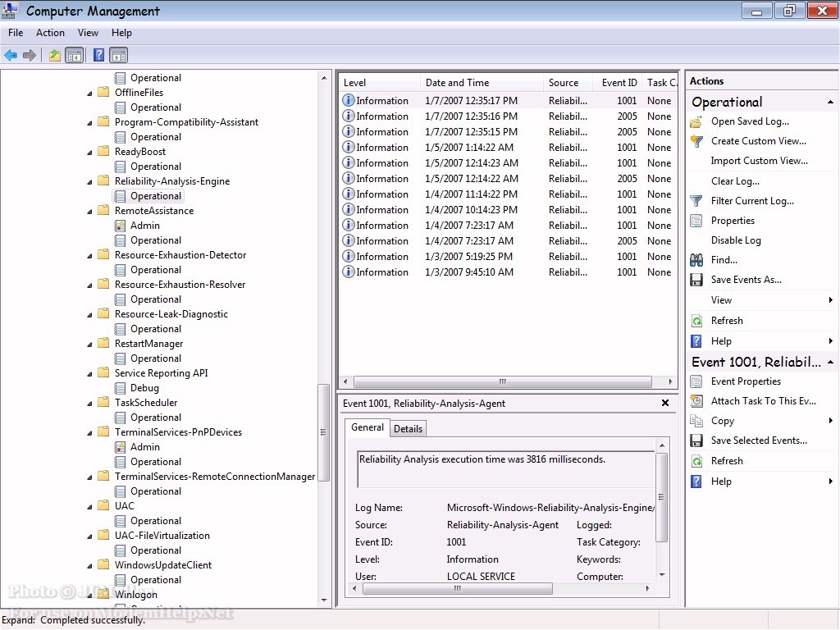This screenshot has width=840, height=630.
Task: Click the Save Selected Events floppy icon
Action: pyautogui.click(x=696, y=441)
